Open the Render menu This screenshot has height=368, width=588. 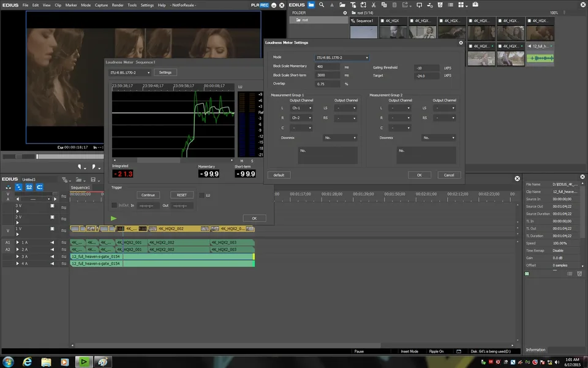coord(118,6)
